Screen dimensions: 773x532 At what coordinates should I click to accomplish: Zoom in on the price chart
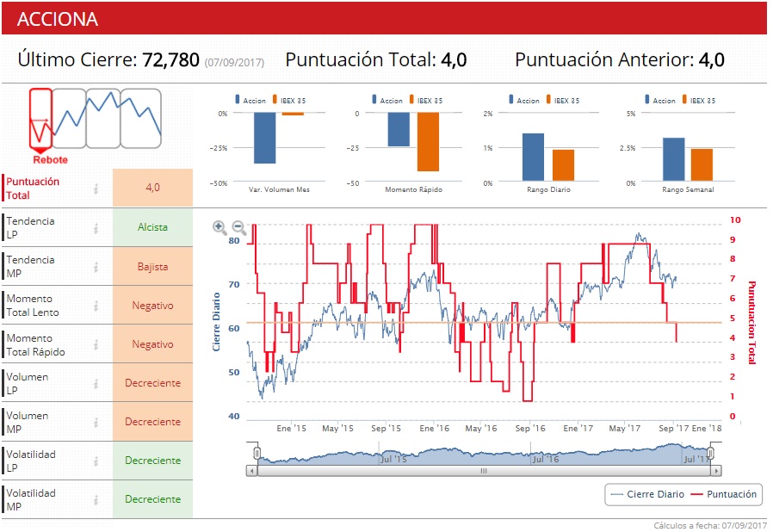tap(220, 227)
